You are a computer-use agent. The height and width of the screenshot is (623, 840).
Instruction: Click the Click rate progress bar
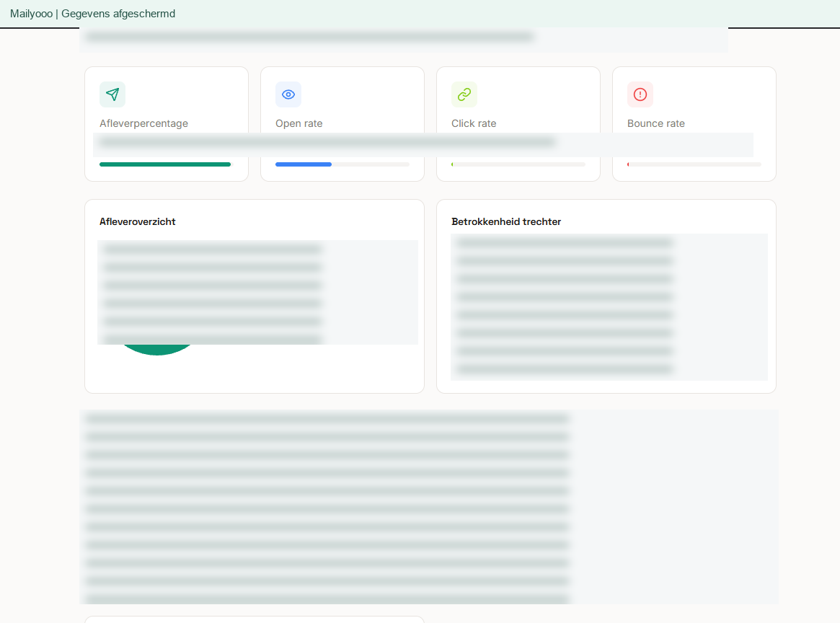point(518,164)
